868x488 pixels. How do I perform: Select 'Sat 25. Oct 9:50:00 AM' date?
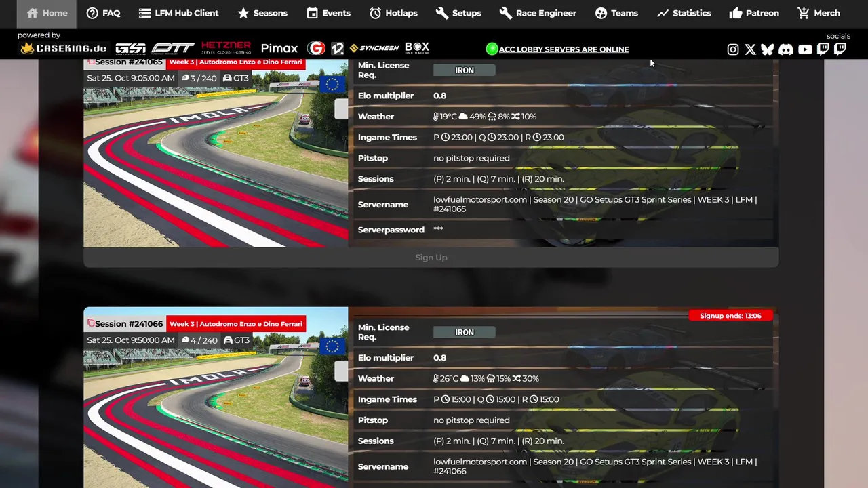tap(130, 340)
